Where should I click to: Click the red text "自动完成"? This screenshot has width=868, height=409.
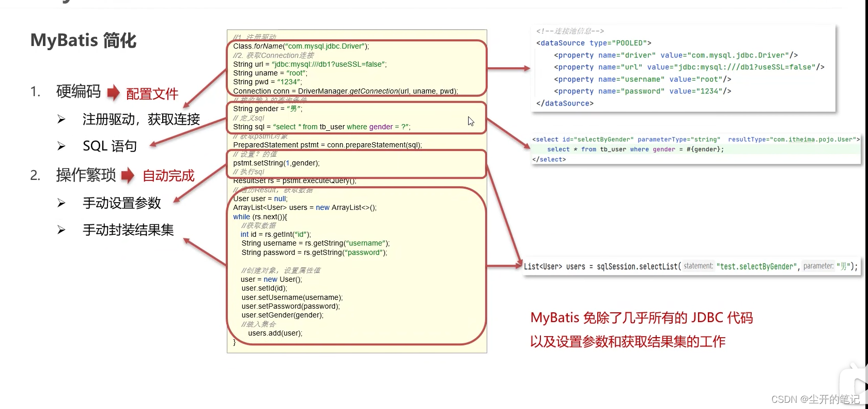click(168, 176)
